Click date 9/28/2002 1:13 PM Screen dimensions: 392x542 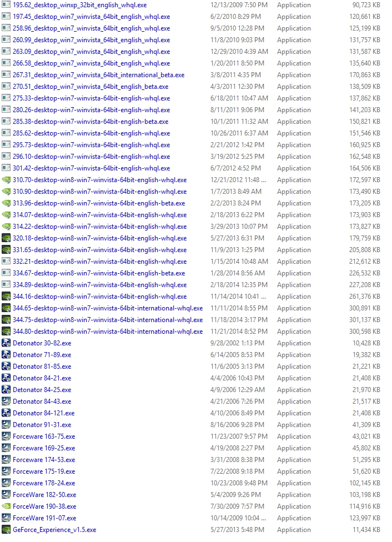(x=237, y=343)
